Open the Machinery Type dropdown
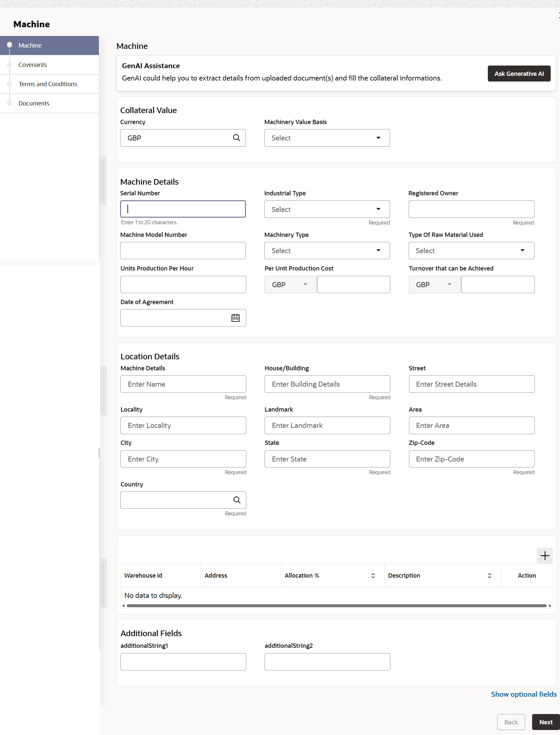This screenshot has height=735, width=560. coord(327,251)
